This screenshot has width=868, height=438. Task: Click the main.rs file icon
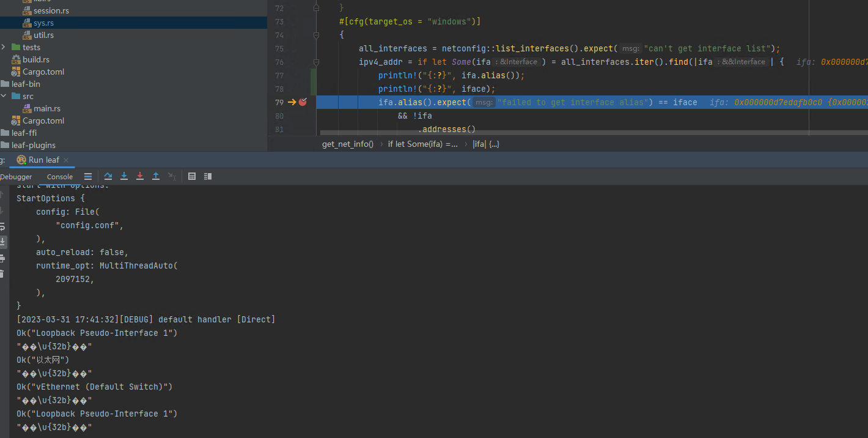click(x=27, y=108)
